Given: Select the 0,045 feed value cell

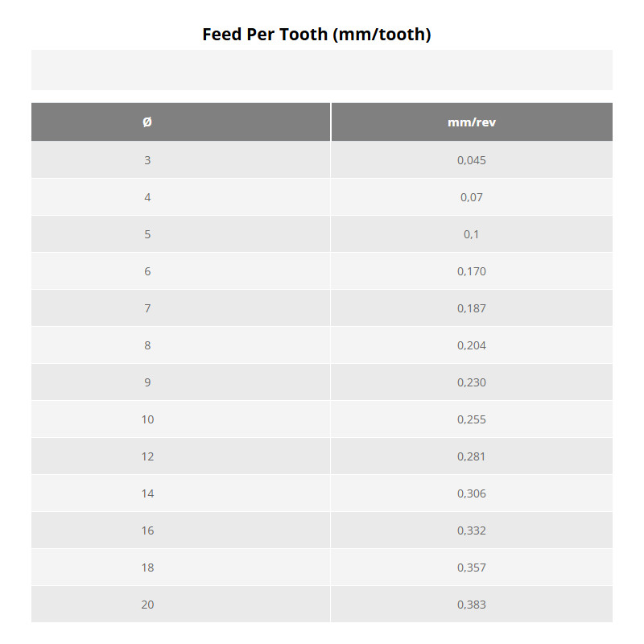Looking at the screenshot, I should (472, 160).
